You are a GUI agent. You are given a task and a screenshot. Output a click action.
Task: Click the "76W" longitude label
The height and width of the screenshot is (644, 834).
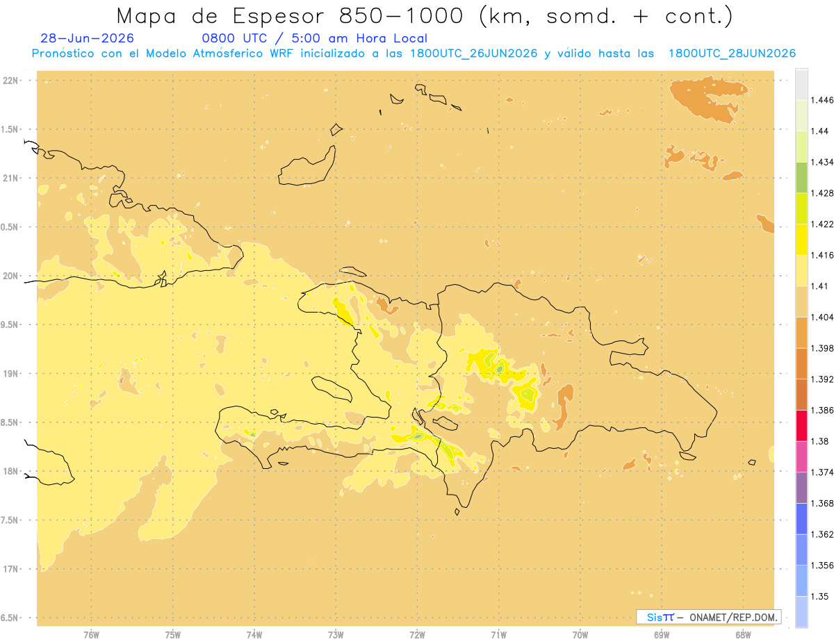coord(91,634)
